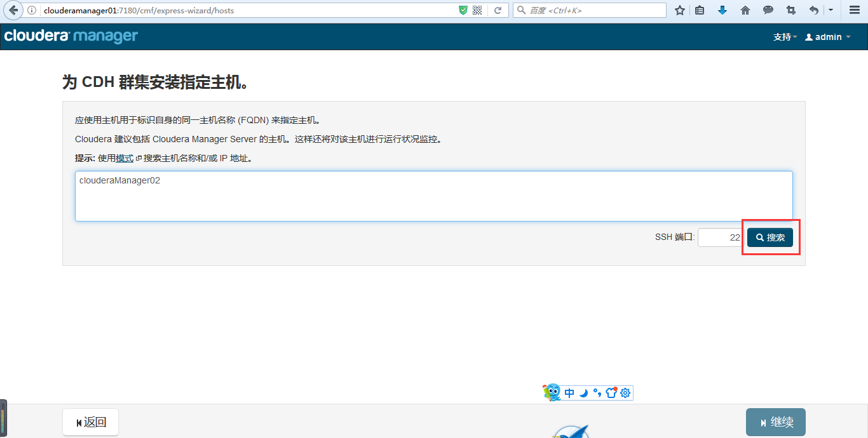Open the bookmarks list icon
Viewport: 868px width, 438px height.
tap(700, 10)
